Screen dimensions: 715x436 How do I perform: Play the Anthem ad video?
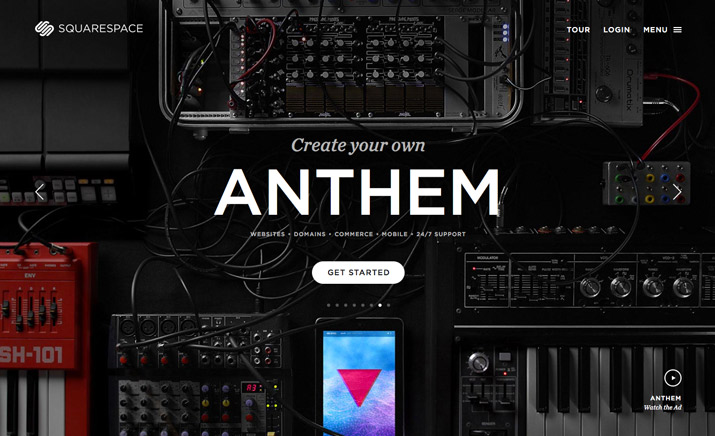[673, 378]
